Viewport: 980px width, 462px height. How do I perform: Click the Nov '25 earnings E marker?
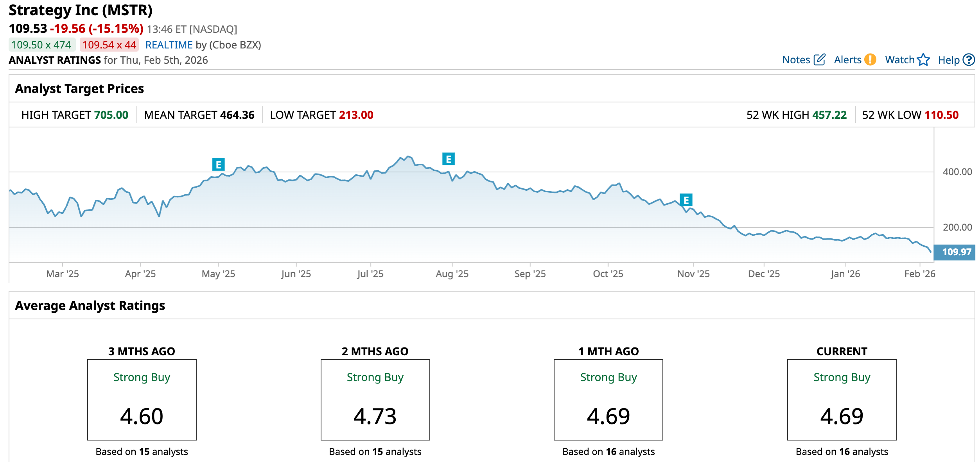pyautogui.click(x=686, y=200)
